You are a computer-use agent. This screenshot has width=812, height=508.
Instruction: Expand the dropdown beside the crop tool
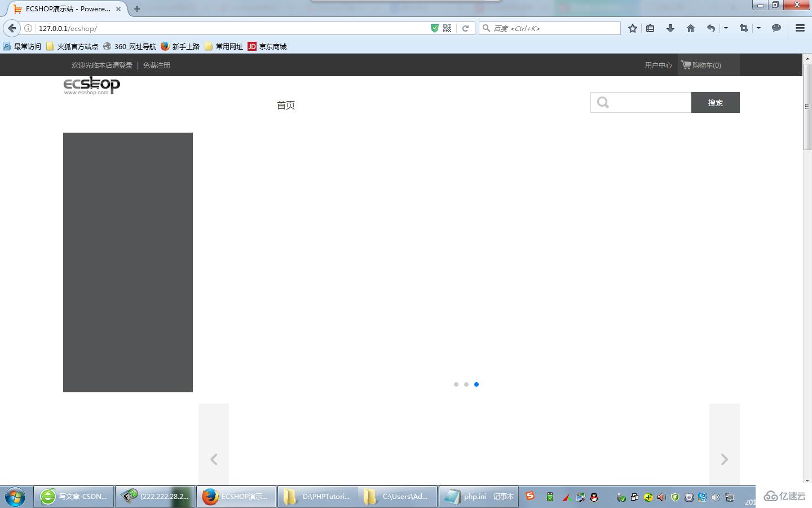758,28
